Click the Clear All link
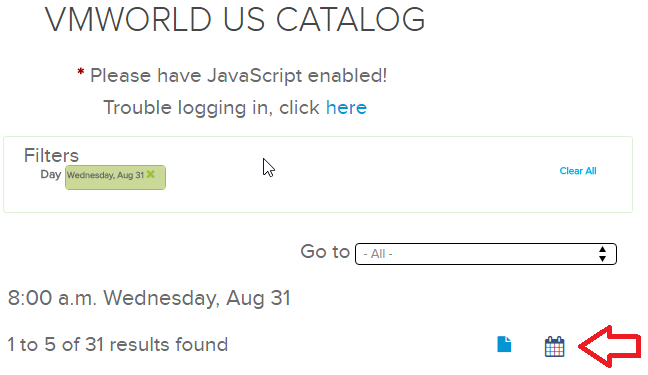 point(578,171)
